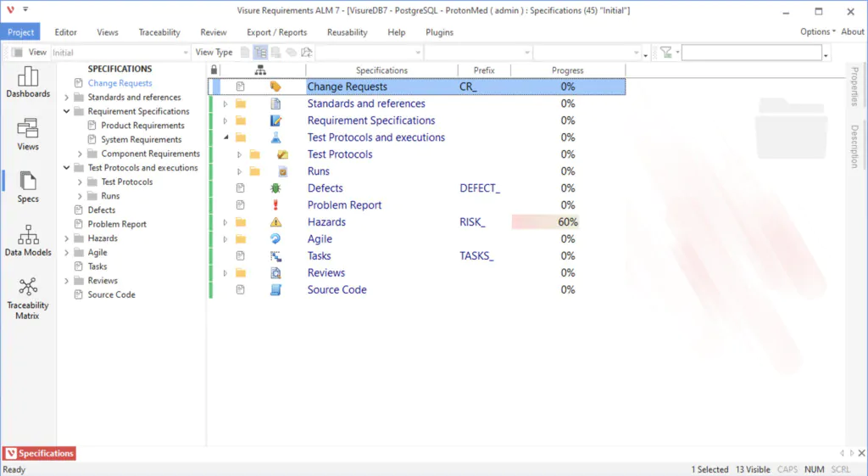This screenshot has width=868, height=476.
Task: Click the tag-shaped View Type icon
Action: click(x=292, y=52)
